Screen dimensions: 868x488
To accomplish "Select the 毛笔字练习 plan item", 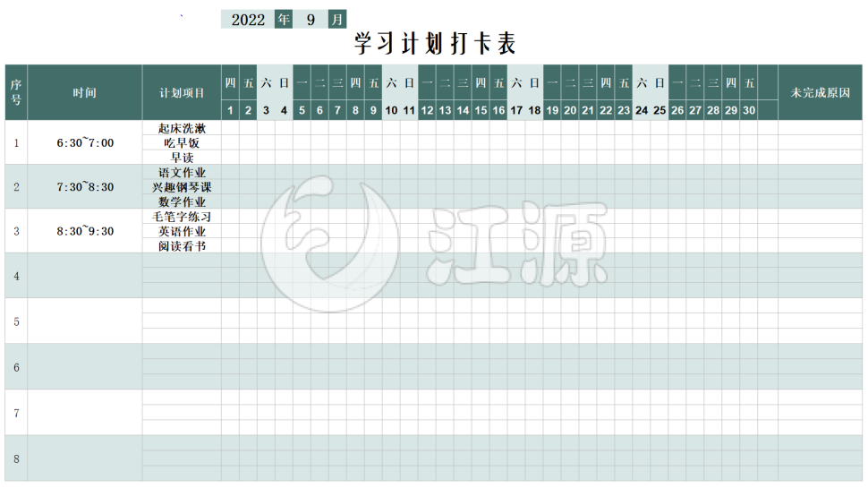I will pyautogui.click(x=182, y=216).
